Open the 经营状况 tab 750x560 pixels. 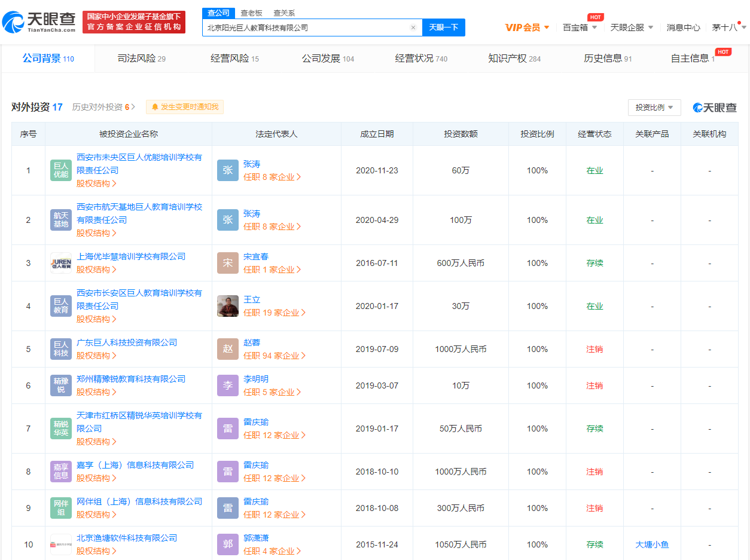pos(421,59)
